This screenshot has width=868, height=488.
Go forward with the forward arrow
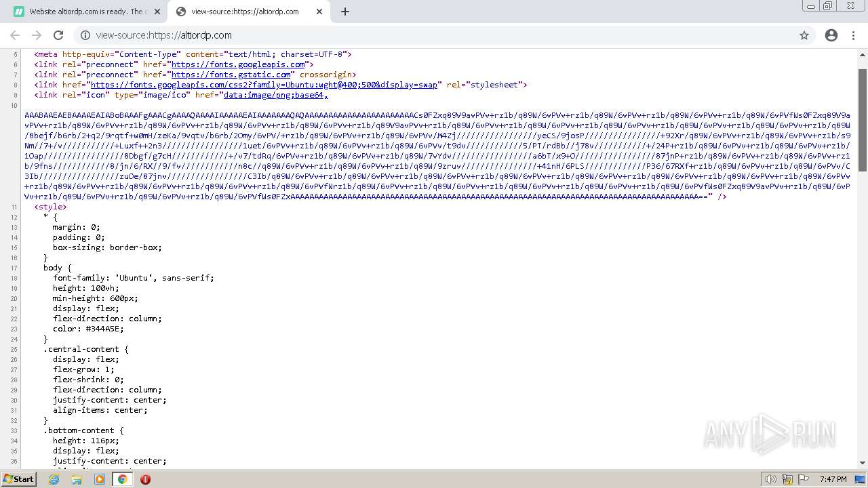pos(37,35)
